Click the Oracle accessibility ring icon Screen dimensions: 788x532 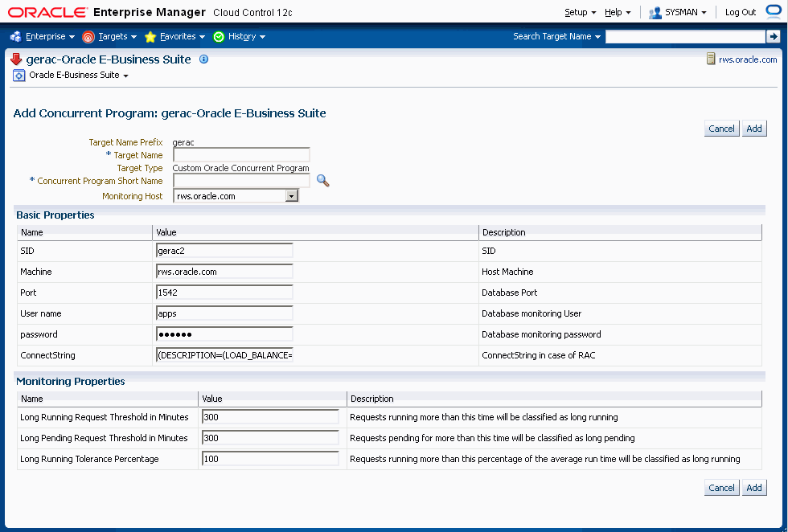point(774,11)
